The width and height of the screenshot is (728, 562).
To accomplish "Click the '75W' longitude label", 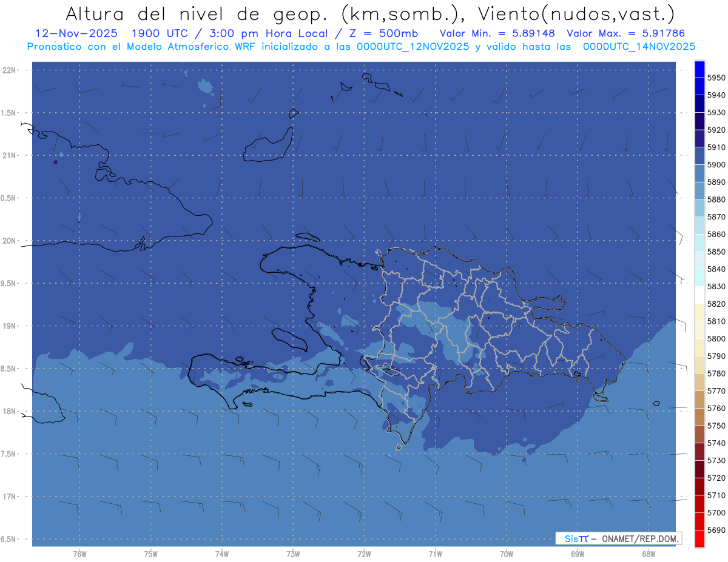I will (151, 554).
